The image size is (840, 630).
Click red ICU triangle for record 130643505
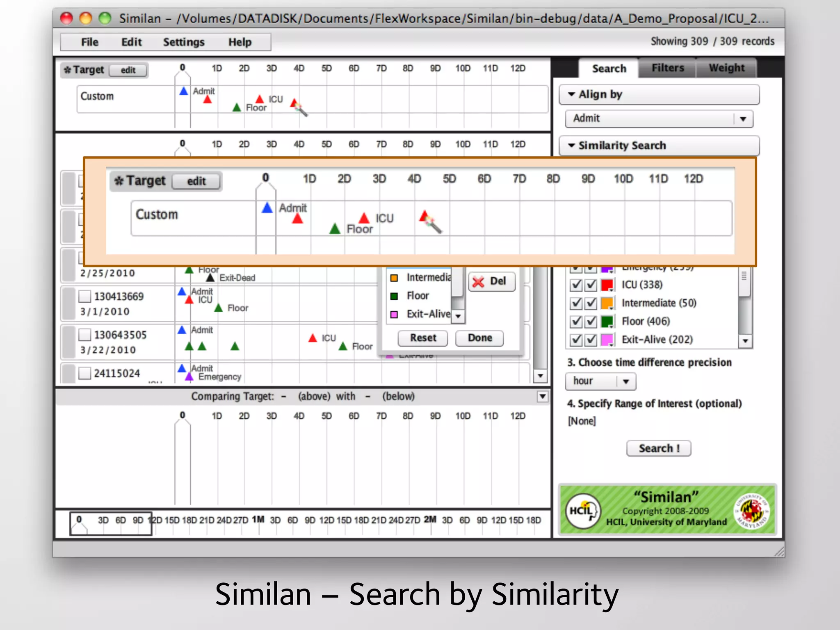313,338
